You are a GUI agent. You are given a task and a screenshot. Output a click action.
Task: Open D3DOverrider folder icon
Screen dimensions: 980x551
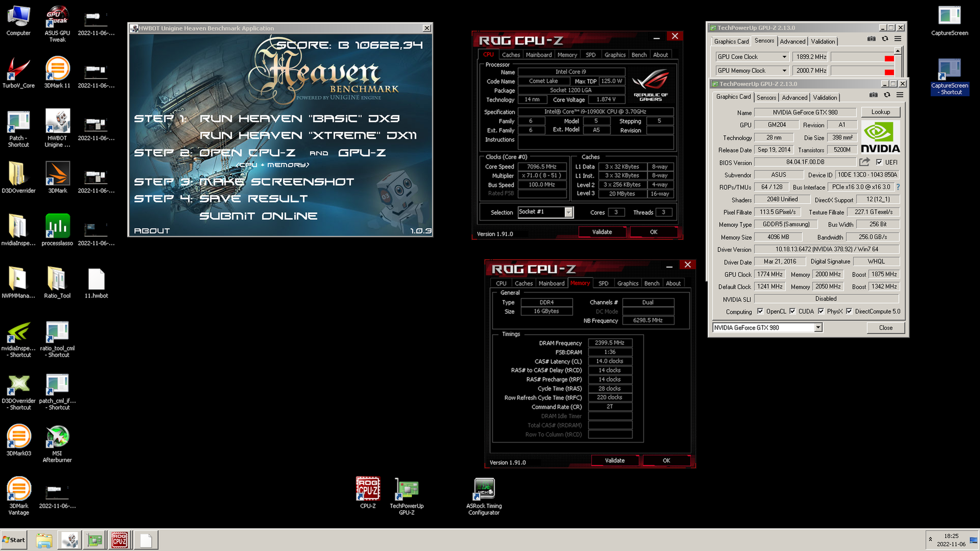(18, 178)
